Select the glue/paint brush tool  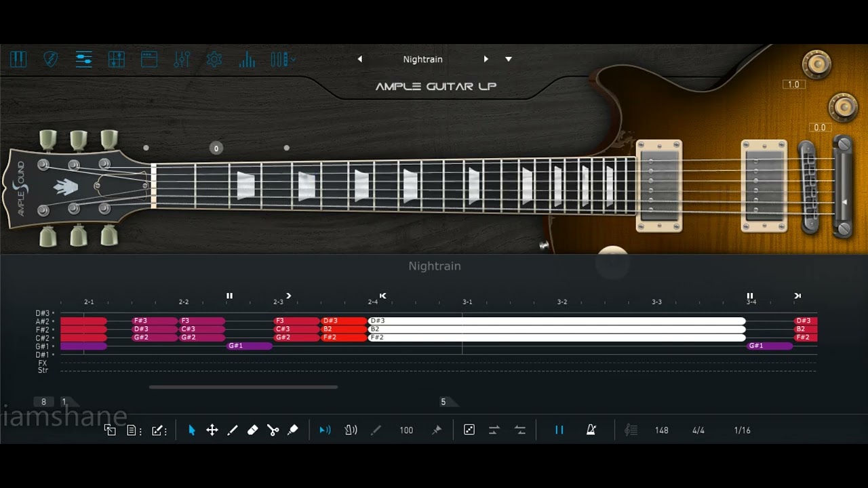click(293, 430)
